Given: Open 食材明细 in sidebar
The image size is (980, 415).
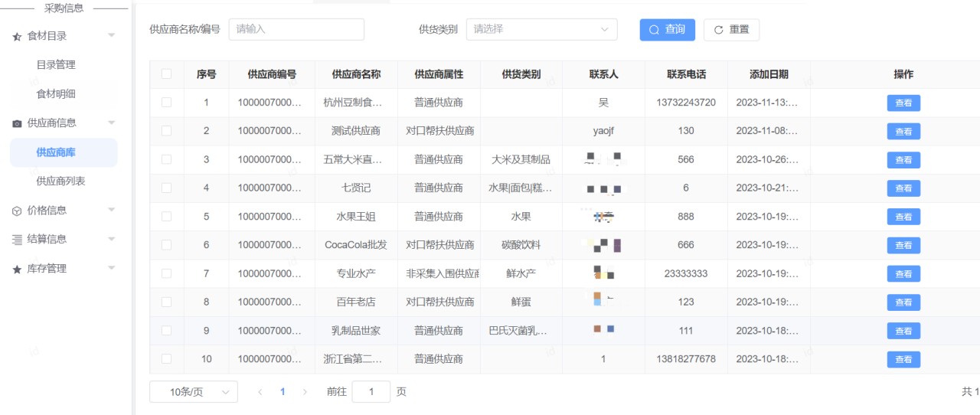Looking at the screenshot, I should pos(56,94).
